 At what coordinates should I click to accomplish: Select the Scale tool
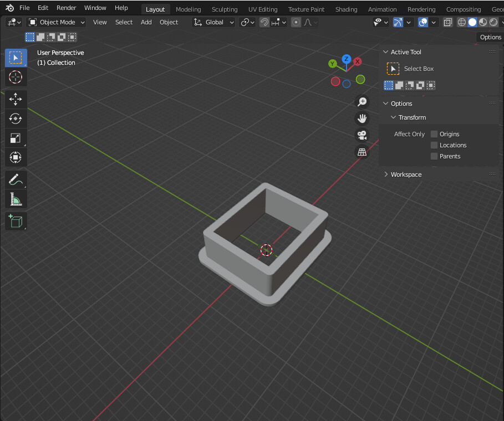(x=16, y=138)
